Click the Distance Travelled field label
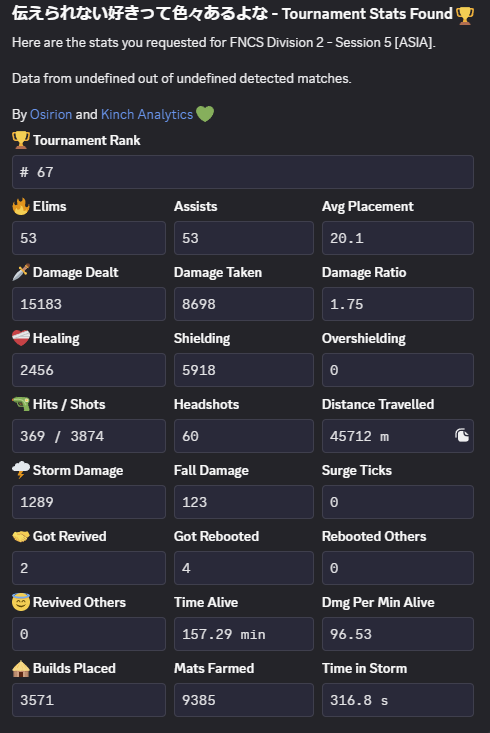Image resolution: width=490 pixels, height=733 pixels. [x=378, y=404]
